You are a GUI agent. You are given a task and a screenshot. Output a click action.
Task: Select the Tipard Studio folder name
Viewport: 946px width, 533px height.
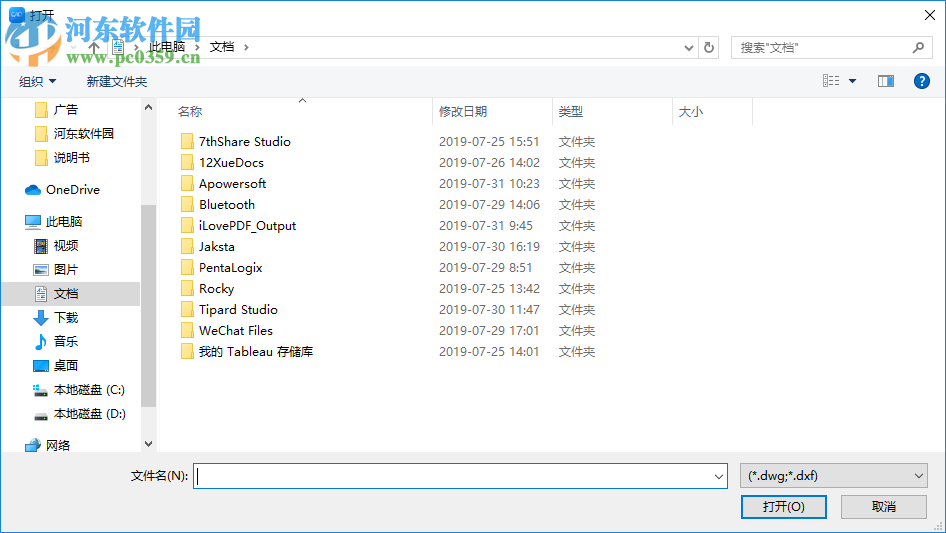coord(238,310)
